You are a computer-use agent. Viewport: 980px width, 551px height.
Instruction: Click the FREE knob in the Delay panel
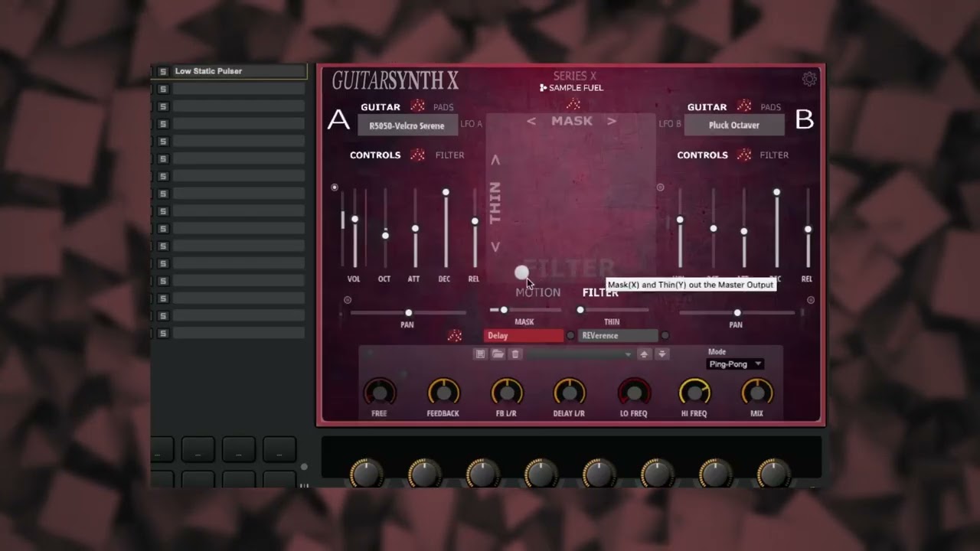pyautogui.click(x=380, y=393)
